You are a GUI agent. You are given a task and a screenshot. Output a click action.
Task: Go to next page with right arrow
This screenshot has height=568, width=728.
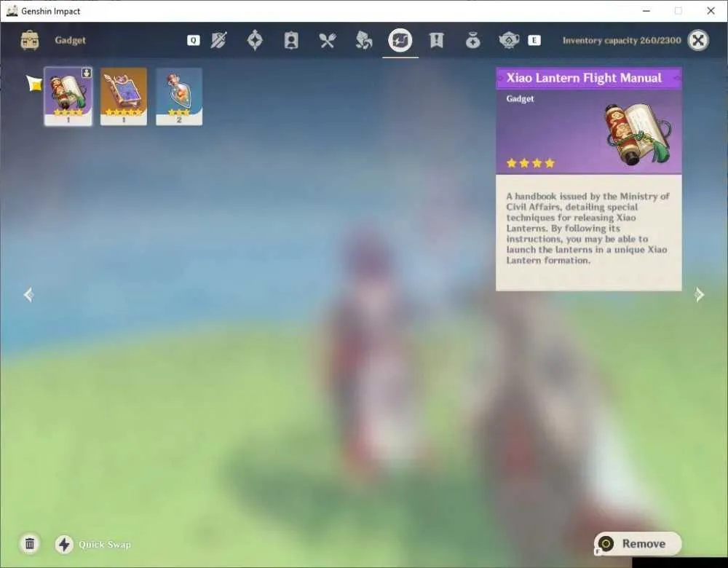(x=699, y=294)
